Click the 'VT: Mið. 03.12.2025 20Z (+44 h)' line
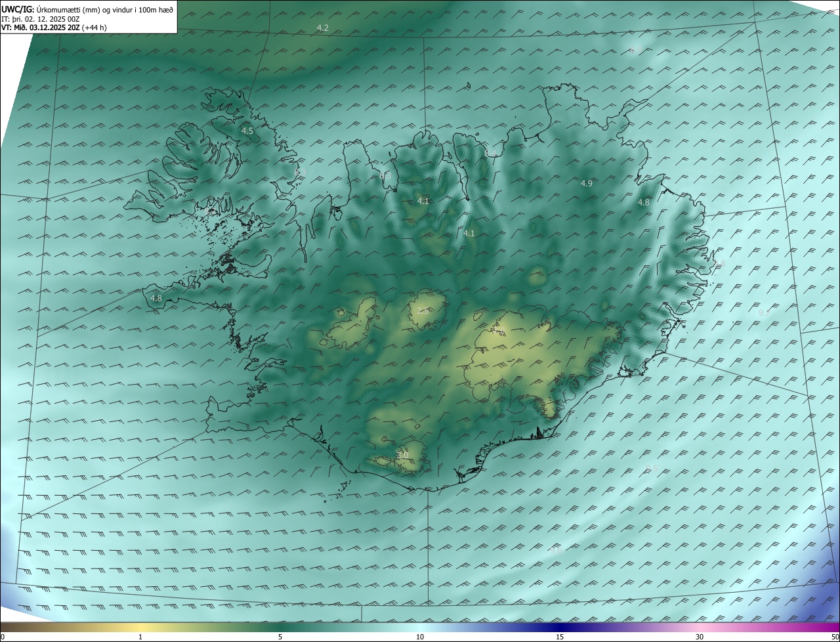The image size is (840, 642). [54, 27]
